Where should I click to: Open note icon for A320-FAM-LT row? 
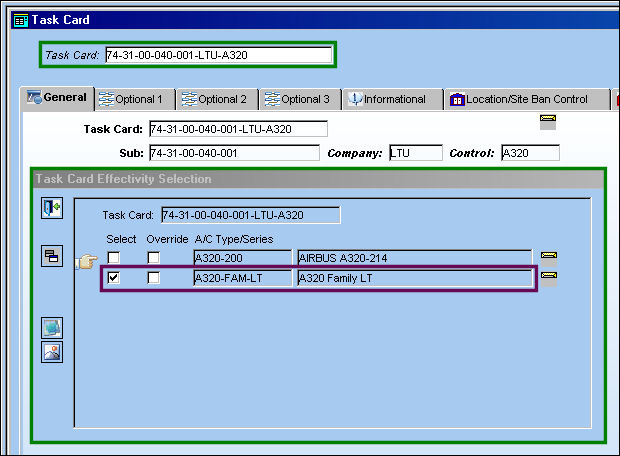pyautogui.click(x=549, y=279)
